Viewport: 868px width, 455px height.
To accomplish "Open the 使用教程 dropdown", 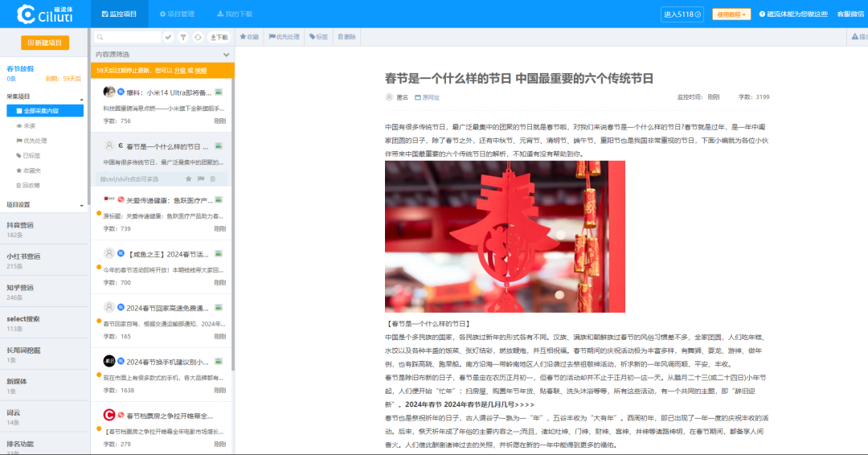I will (731, 14).
